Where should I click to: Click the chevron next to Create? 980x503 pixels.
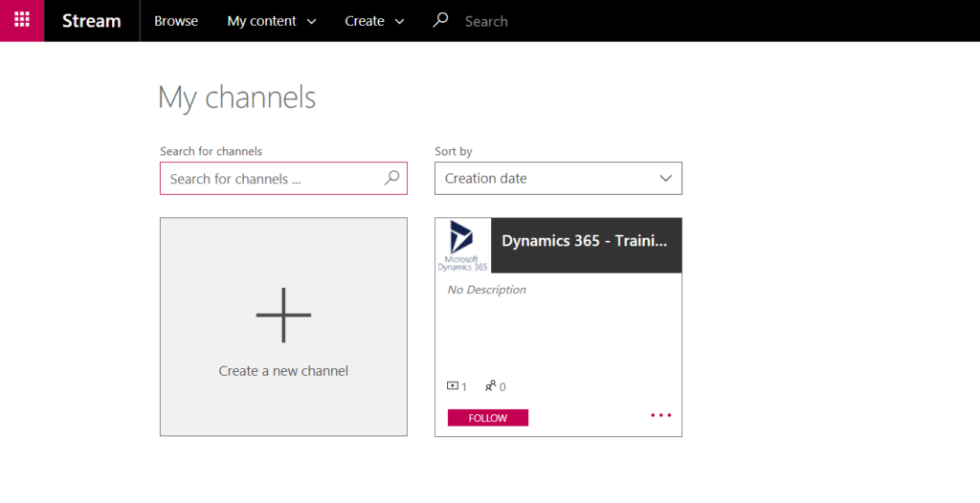399,21
